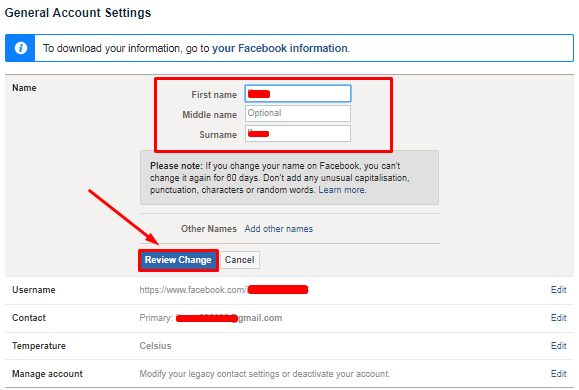
Task: Click the Celsius temperature value
Action: 155,346
